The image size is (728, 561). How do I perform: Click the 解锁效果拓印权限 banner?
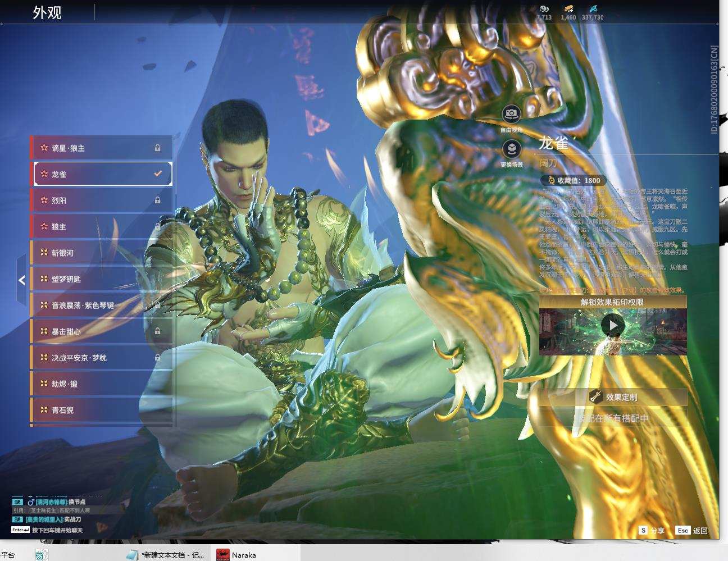click(613, 302)
